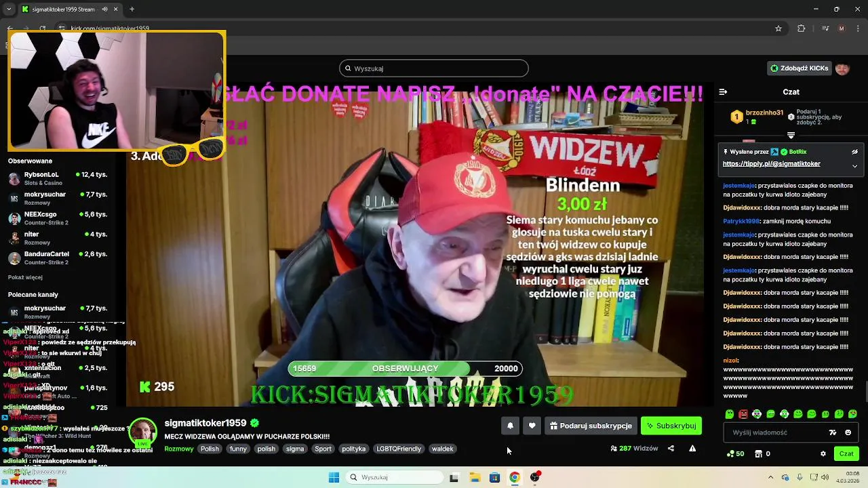The height and width of the screenshot is (488, 868).
Task: Open the OBS icon on the taskbar
Action: coord(535,477)
